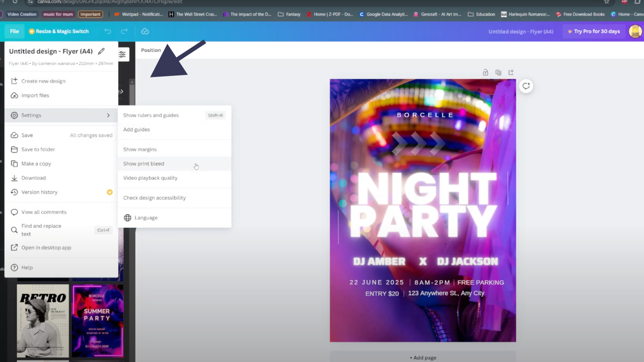Open Free Download Books bookmark
The width and height of the screenshot is (644, 362).
[x=580, y=14]
